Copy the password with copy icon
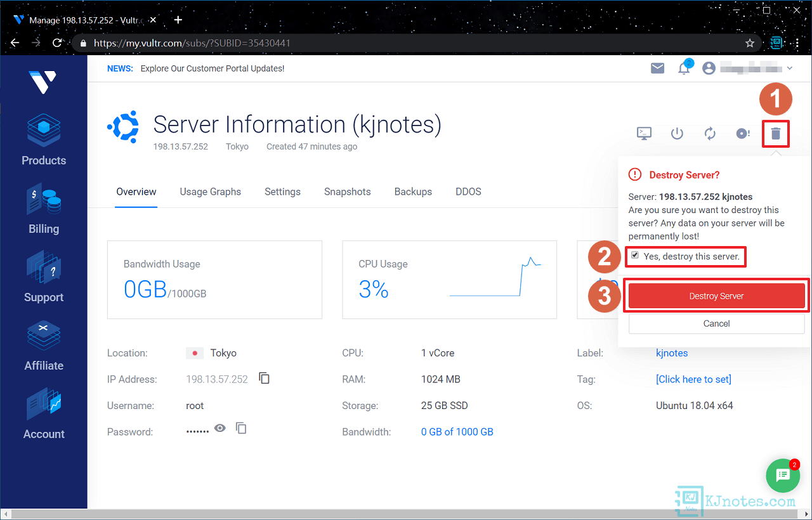Image resolution: width=812 pixels, height=520 pixels. point(241,428)
